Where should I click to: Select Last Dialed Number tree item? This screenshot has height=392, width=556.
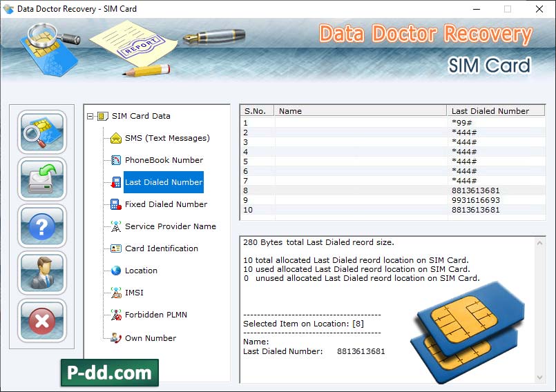click(164, 182)
